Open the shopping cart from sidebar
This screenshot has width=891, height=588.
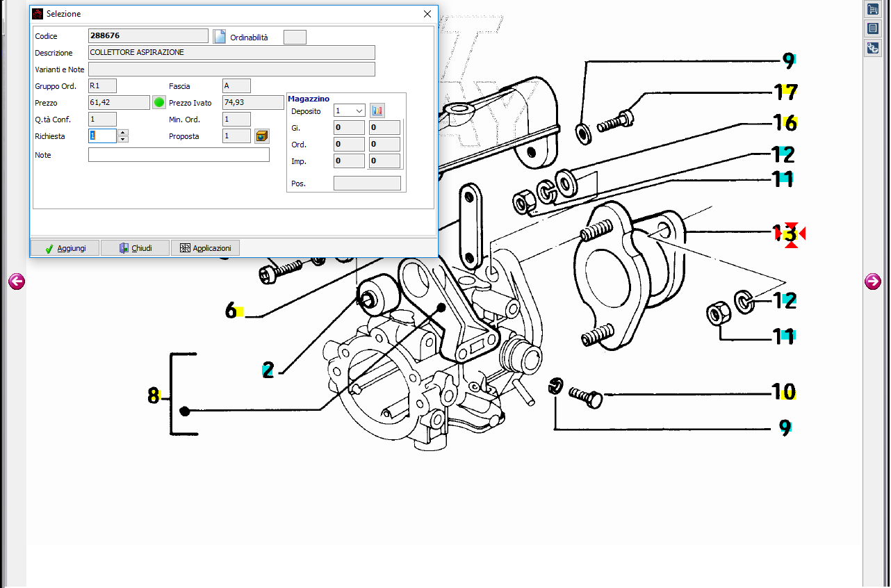click(872, 9)
